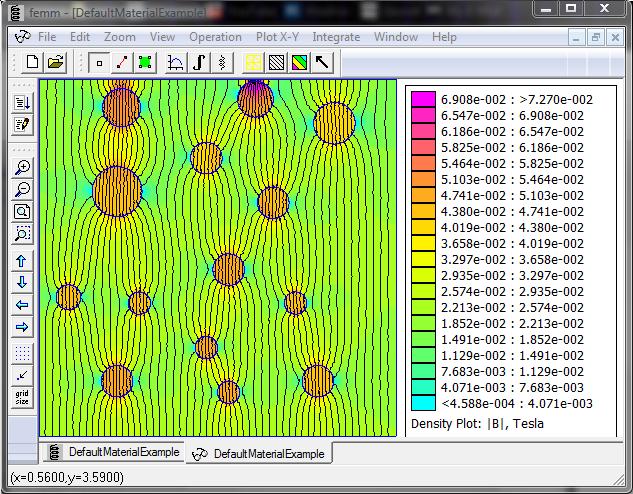Open the contour plot hatched icon
This screenshot has width=633, height=494.
(277, 63)
